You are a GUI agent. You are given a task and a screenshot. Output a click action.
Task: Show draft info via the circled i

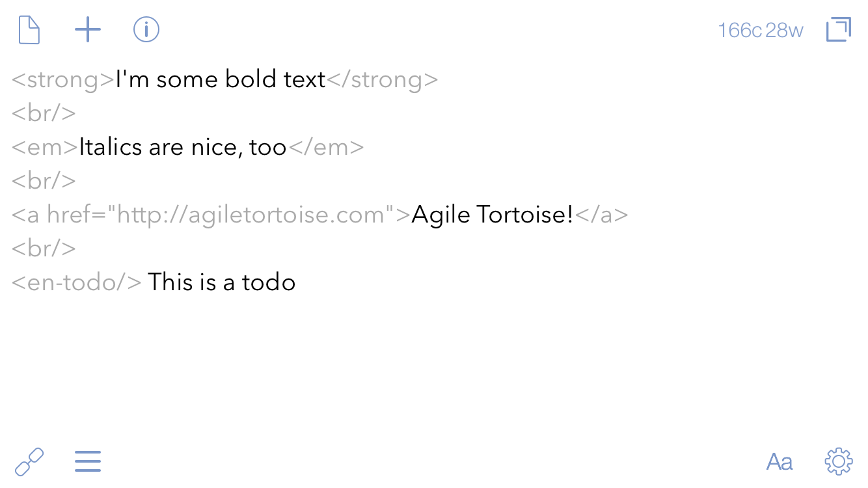[146, 30]
